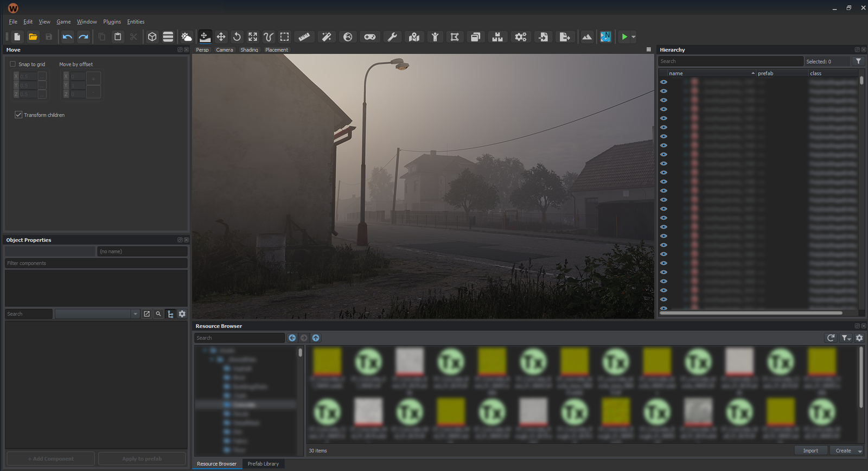Image resolution: width=868 pixels, height=471 pixels.
Task: Activate the ruler measure tool
Action: [304, 37]
